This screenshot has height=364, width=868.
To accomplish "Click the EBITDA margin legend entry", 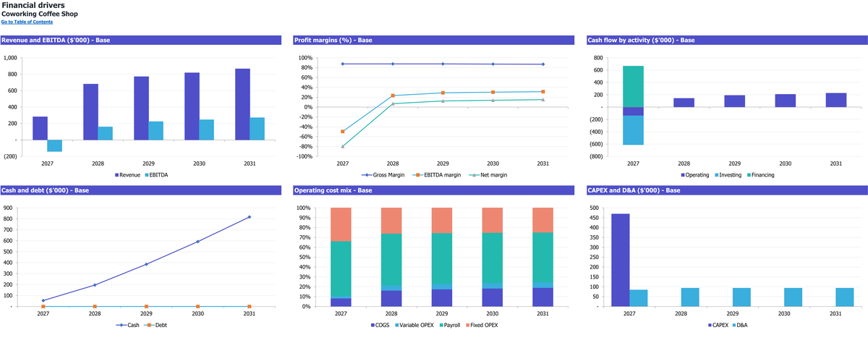I will [x=435, y=174].
